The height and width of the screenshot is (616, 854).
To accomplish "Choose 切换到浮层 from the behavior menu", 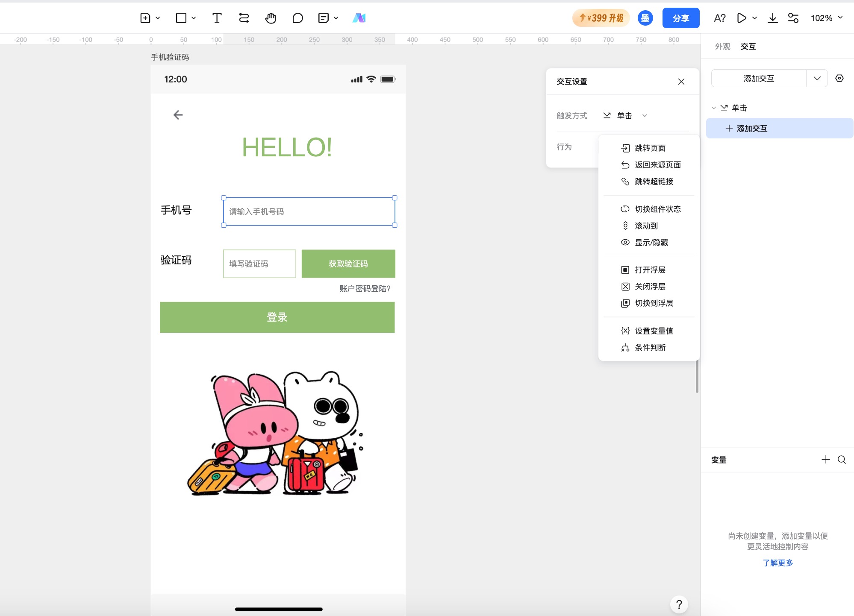I will (649, 303).
